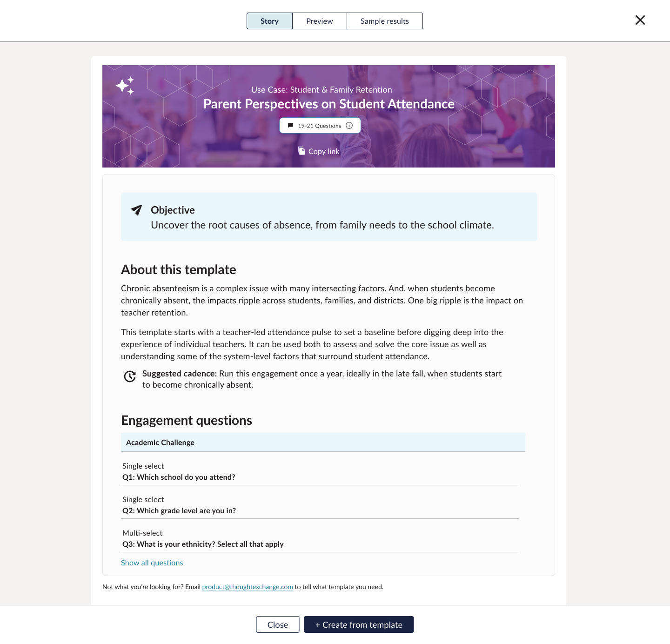This screenshot has width=670, height=644.
Task: Close the template dialog with X
Action: point(640,20)
